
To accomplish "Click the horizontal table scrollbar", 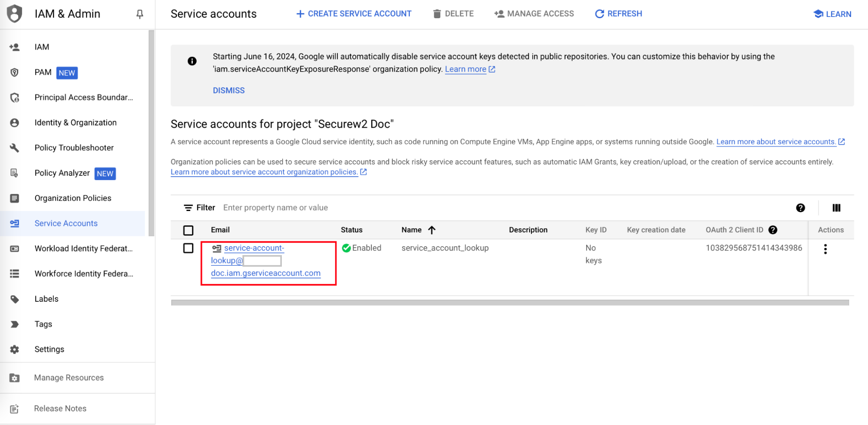I will click(x=509, y=303).
